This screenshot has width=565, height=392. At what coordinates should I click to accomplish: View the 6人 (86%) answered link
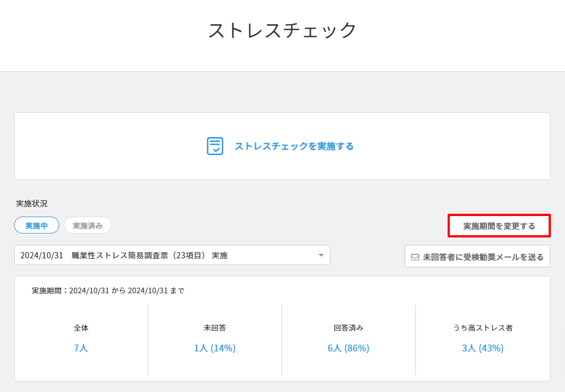(x=348, y=348)
